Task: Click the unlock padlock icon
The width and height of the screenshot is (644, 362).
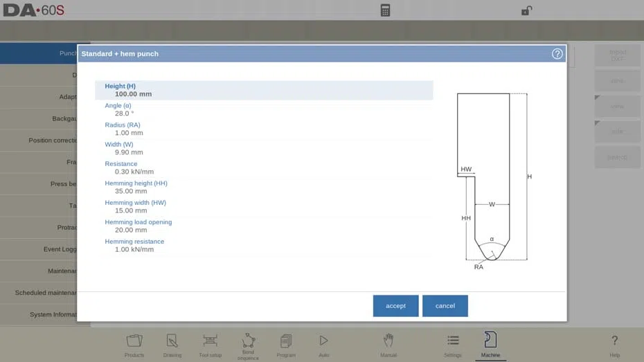Action: tap(526, 10)
